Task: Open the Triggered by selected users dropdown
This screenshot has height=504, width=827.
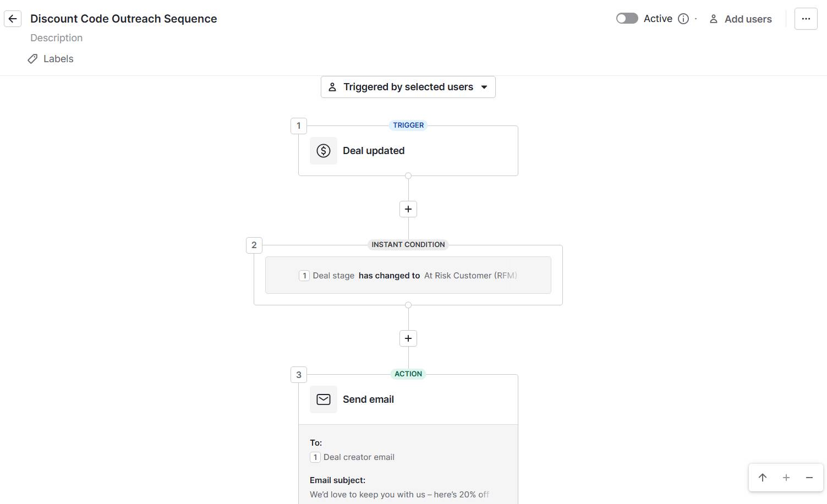Action: click(x=408, y=87)
